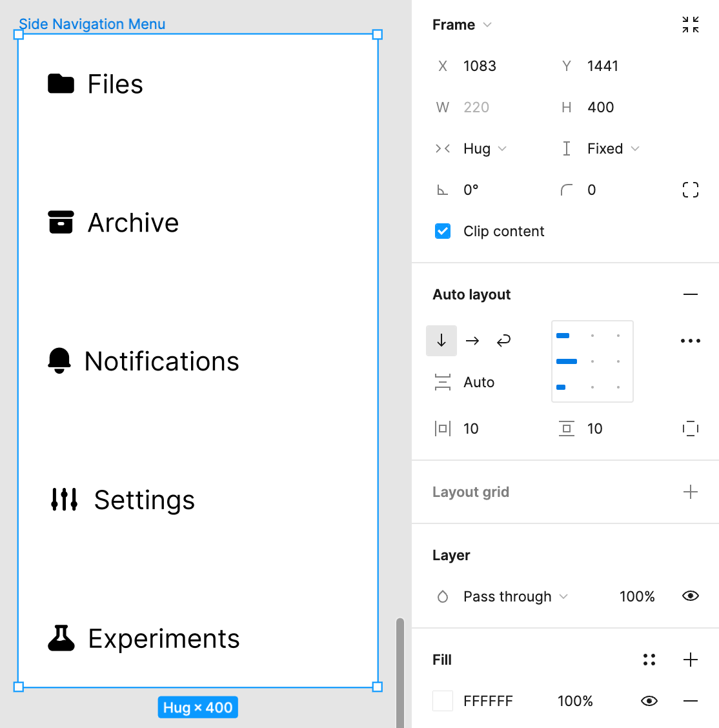Select the Archive menu item
719x728 pixels.
click(133, 222)
